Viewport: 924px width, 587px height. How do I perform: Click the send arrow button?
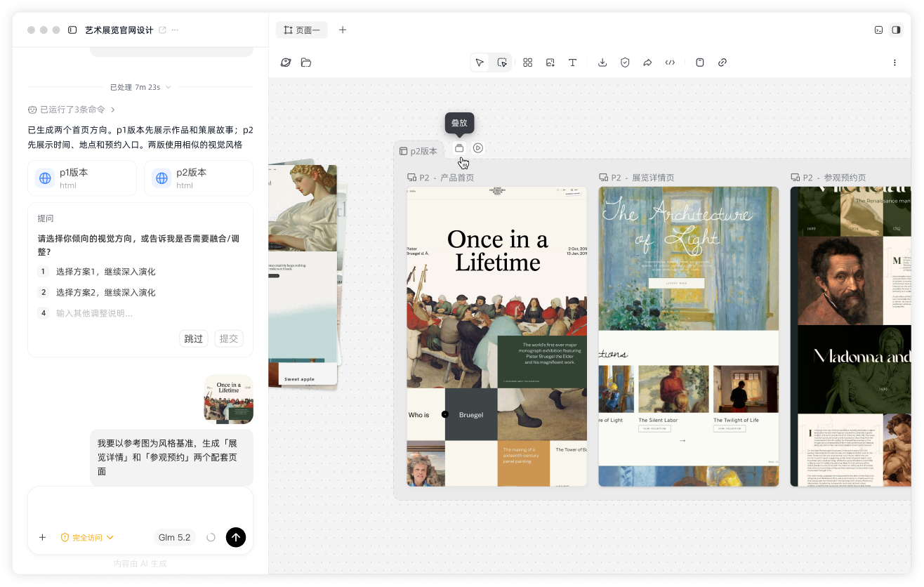coord(236,537)
